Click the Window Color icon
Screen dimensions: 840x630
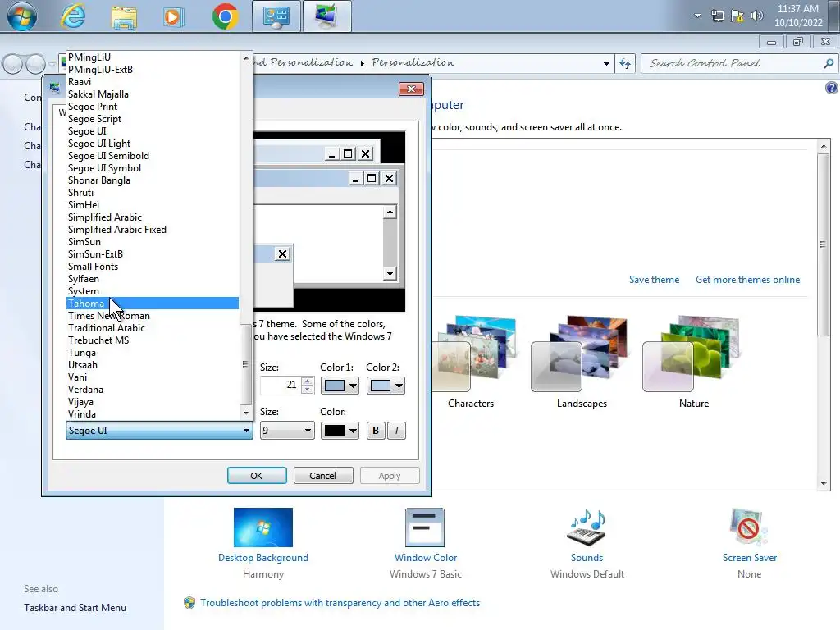(x=425, y=527)
